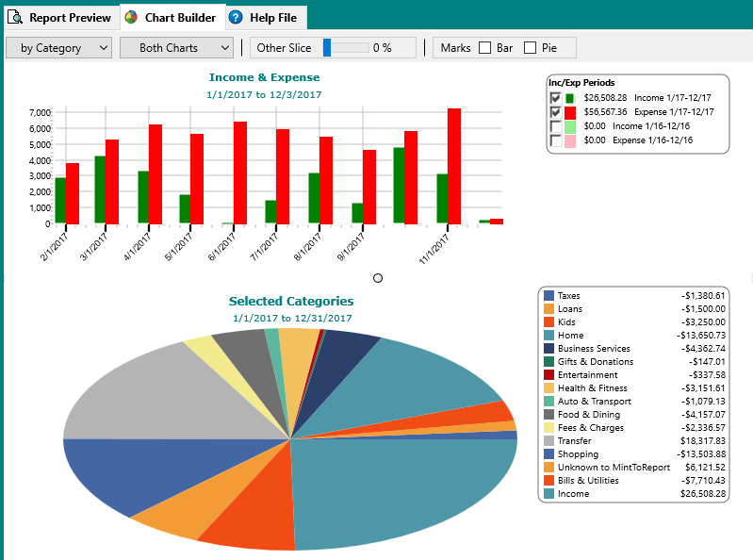The width and height of the screenshot is (753, 560).
Task: Click the 1/1/2017 to 12/3/2017 date range
Action: 264,94
